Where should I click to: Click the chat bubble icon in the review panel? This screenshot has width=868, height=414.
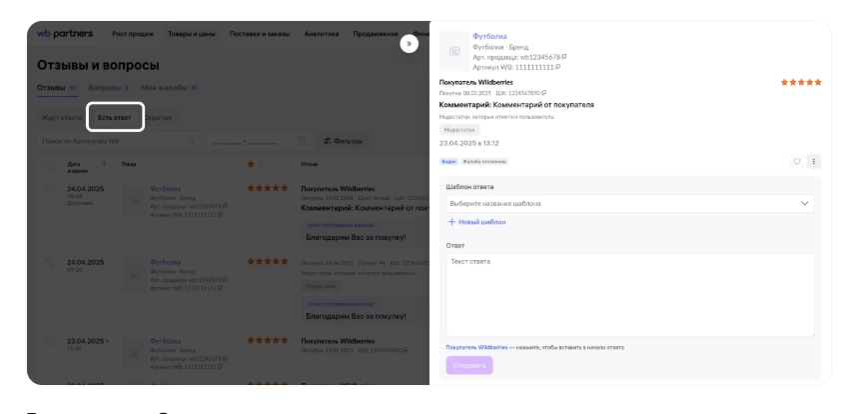[796, 161]
